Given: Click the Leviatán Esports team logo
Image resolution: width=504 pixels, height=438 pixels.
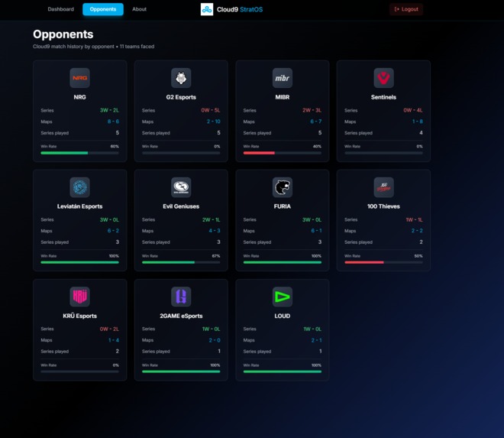Looking at the screenshot, I should 79,187.
